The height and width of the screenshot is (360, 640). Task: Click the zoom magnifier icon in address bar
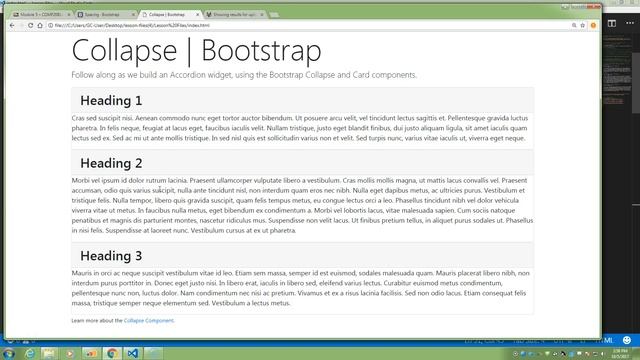pos(574,25)
